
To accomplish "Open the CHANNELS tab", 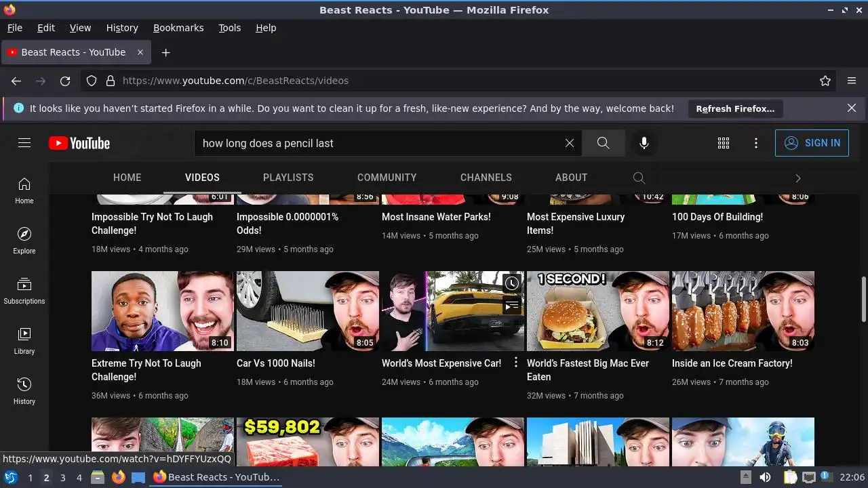I will click(x=486, y=178).
